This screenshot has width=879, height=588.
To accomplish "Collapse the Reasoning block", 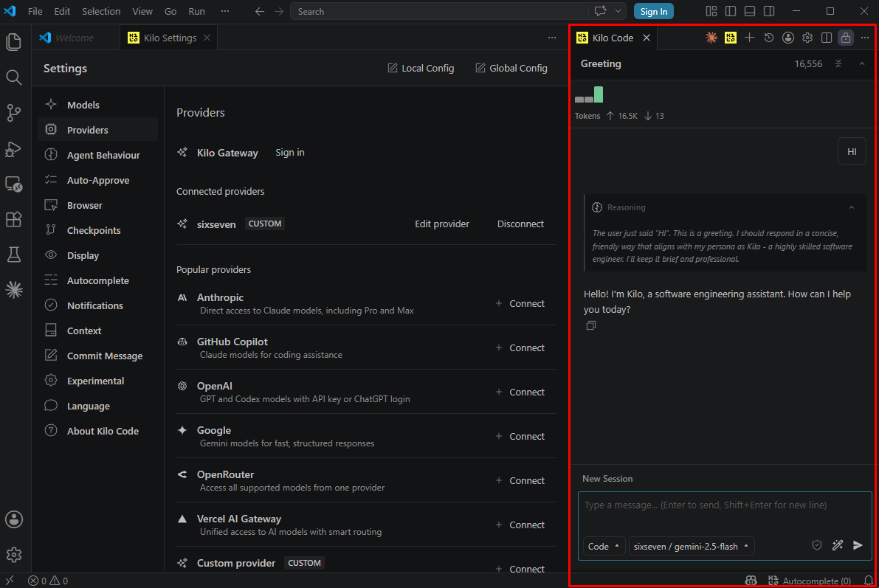I will [852, 207].
